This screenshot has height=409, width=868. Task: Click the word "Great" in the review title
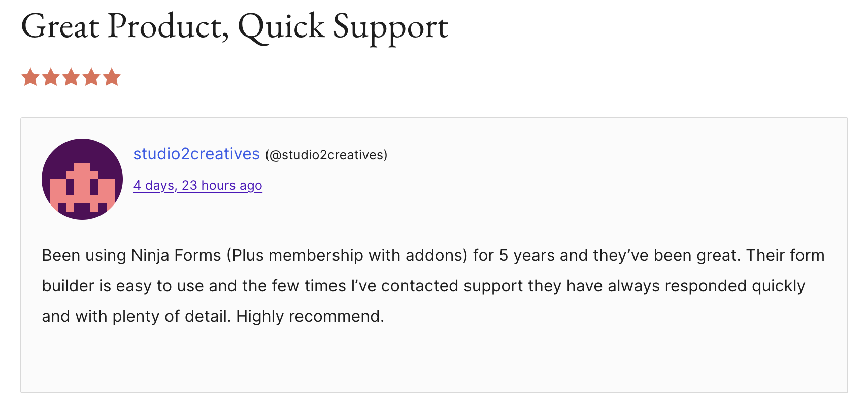60,26
